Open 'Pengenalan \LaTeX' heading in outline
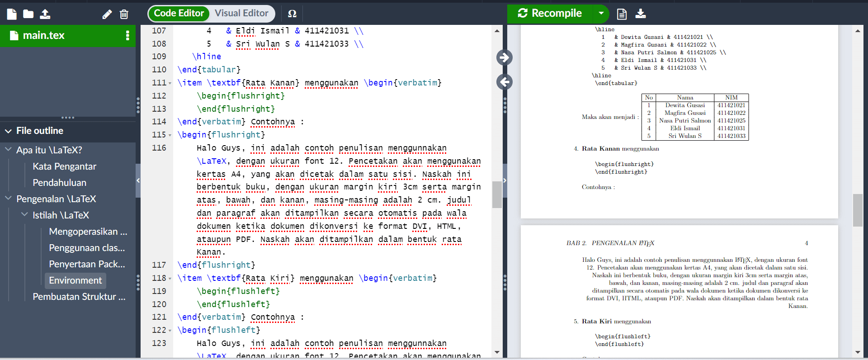Image resolution: width=868 pixels, height=360 pixels. click(x=56, y=199)
